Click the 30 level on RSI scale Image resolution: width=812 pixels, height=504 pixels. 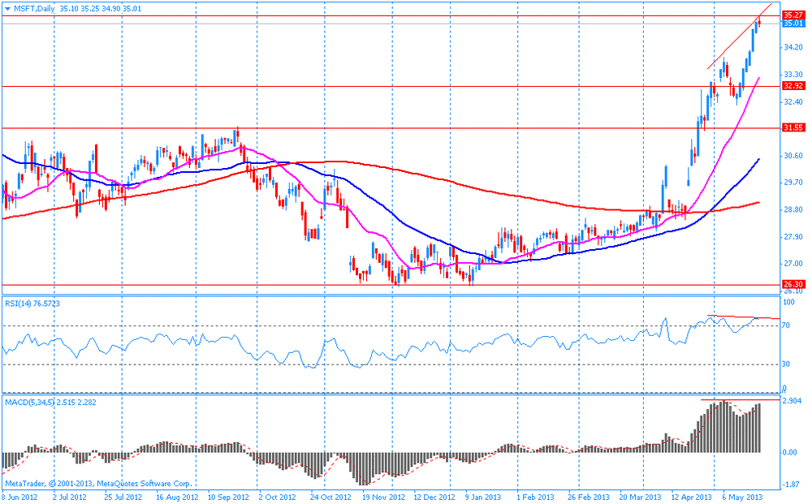click(786, 364)
